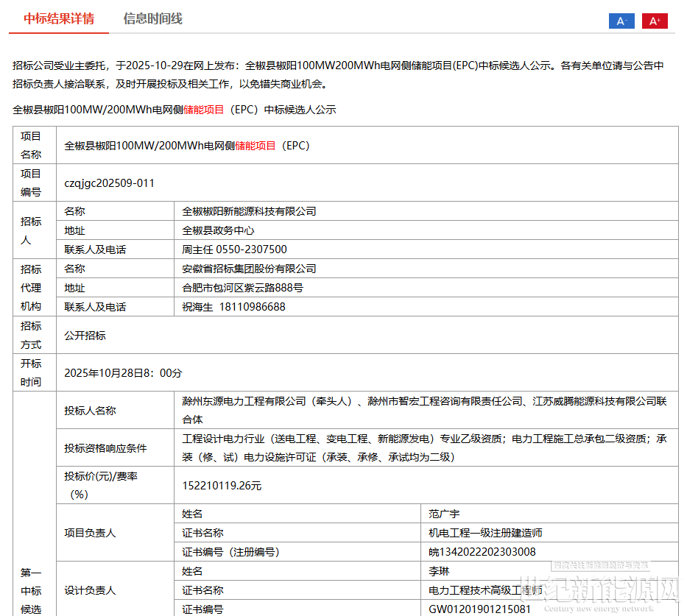Viewport: 687px width, 616px height.
Task: Click red 储能项目 keyword in 项目名称 table row
Action: click(x=255, y=146)
